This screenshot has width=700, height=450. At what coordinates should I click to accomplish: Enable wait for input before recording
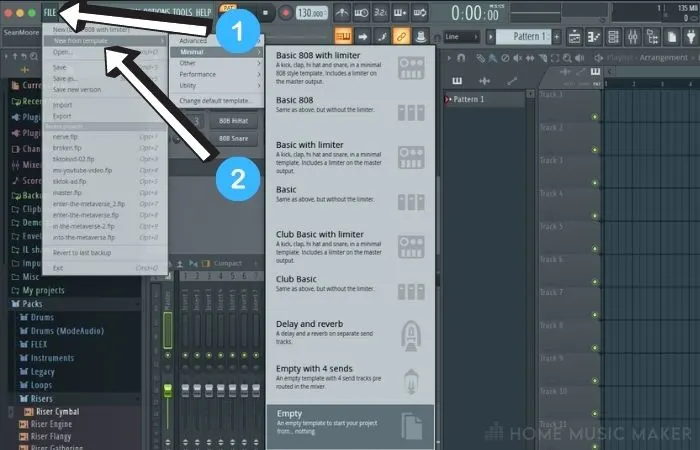coord(361,12)
